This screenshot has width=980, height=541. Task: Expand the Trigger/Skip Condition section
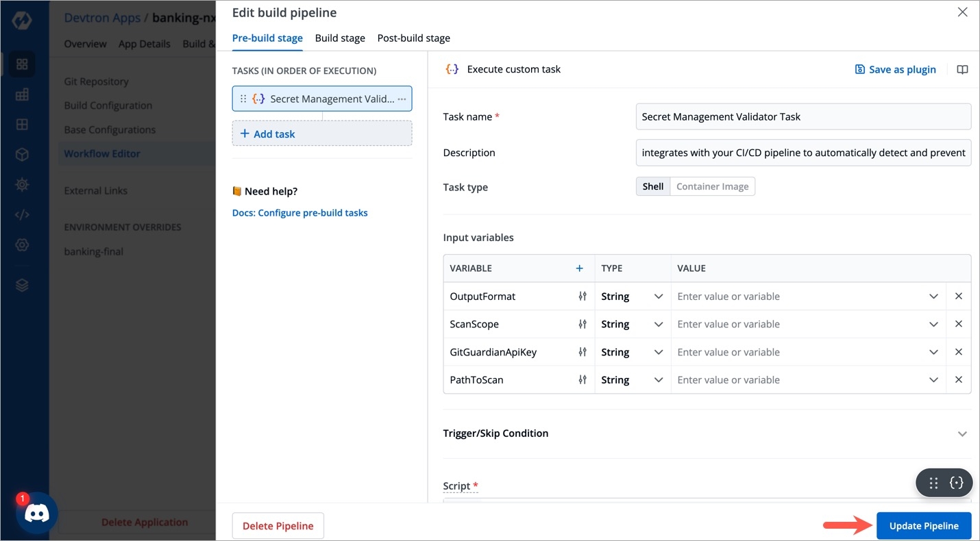coord(962,433)
